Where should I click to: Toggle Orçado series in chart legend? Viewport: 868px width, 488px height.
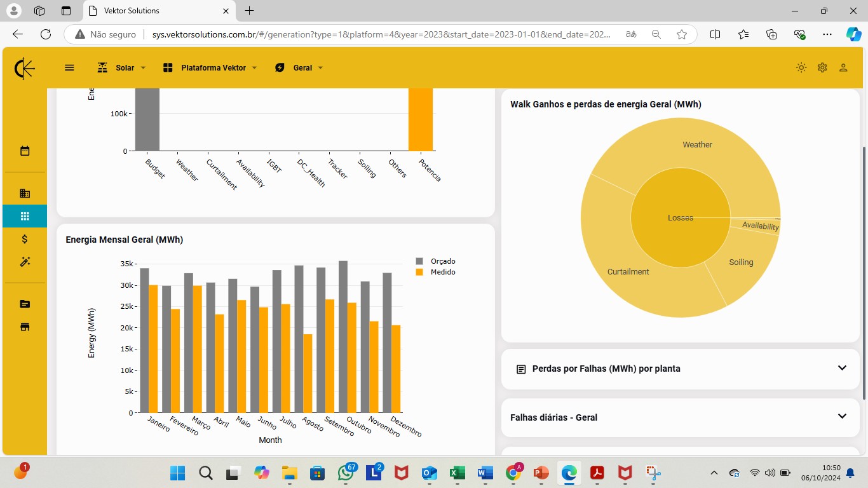pos(436,261)
